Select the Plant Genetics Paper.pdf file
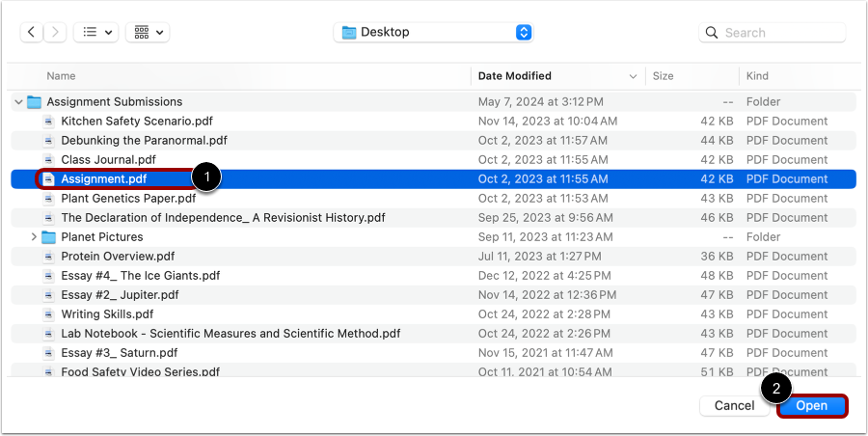This screenshot has height=436, width=868. [128, 198]
